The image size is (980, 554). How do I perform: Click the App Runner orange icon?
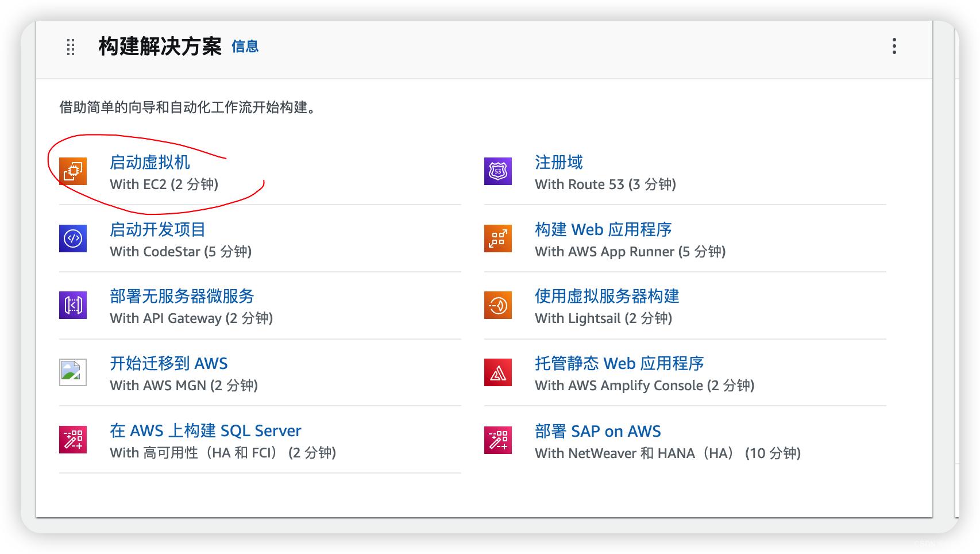498,238
